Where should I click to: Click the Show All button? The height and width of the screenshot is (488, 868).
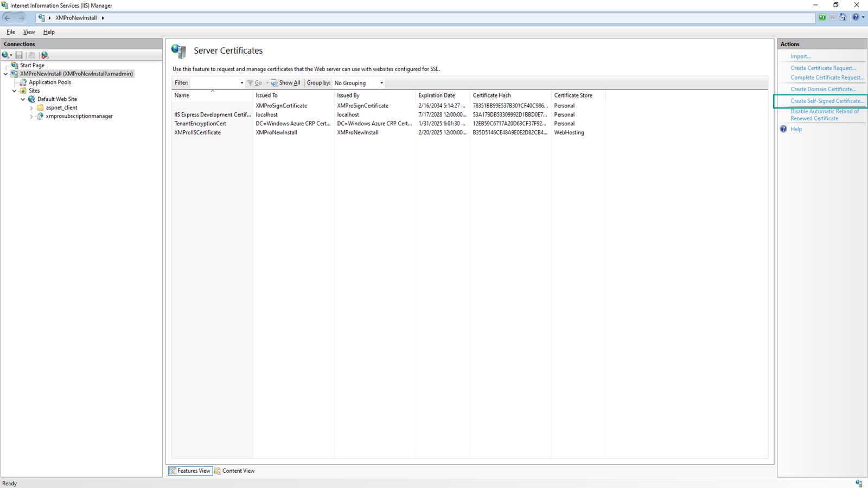[285, 83]
